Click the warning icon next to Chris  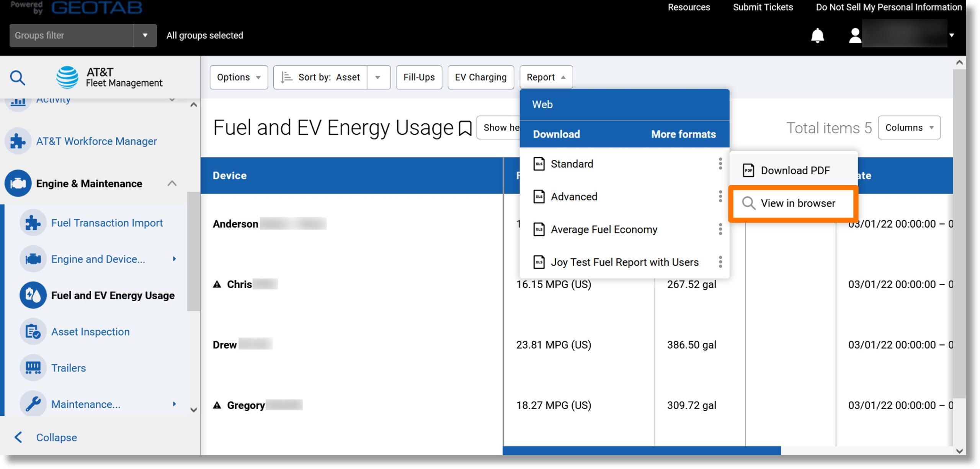point(217,285)
